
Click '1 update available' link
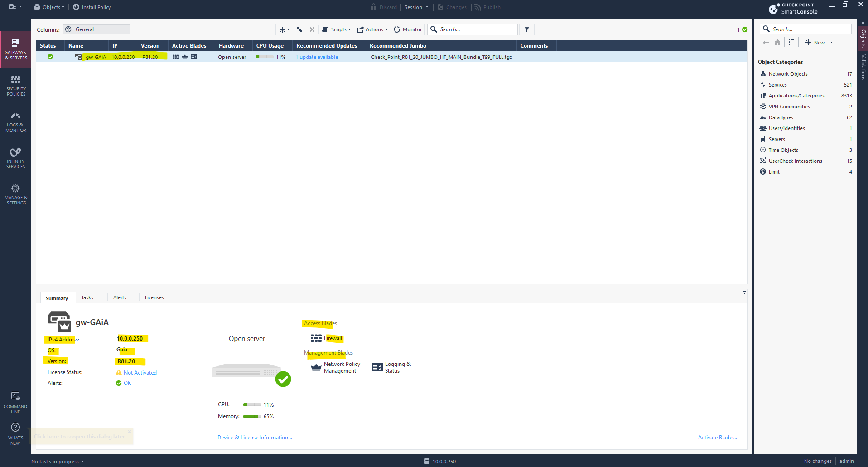click(317, 57)
